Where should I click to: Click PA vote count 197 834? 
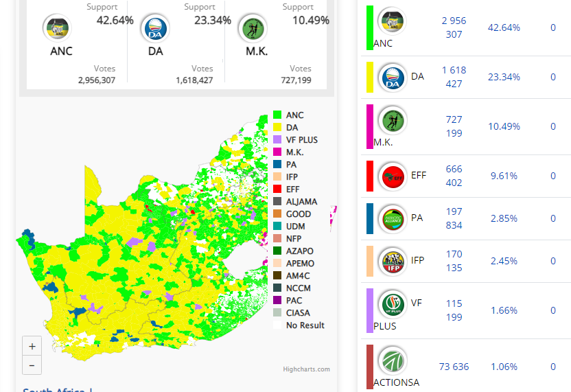tap(454, 218)
